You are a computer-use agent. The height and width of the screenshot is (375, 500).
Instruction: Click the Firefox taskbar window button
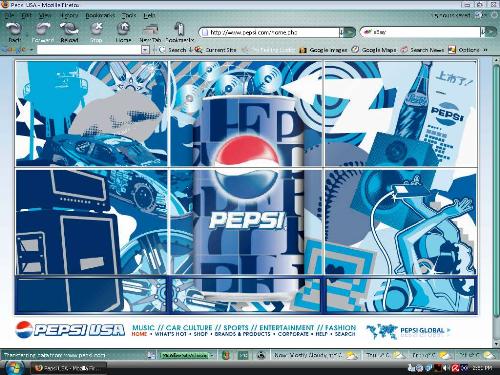coord(69,368)
